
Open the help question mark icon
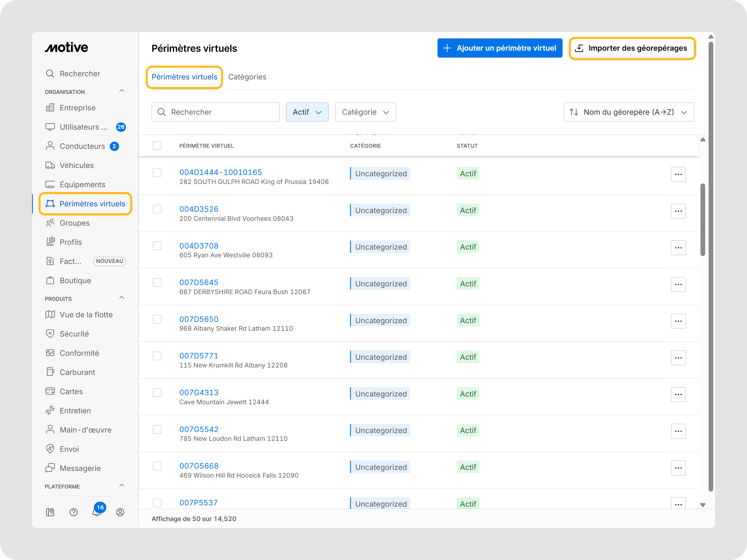74,512
